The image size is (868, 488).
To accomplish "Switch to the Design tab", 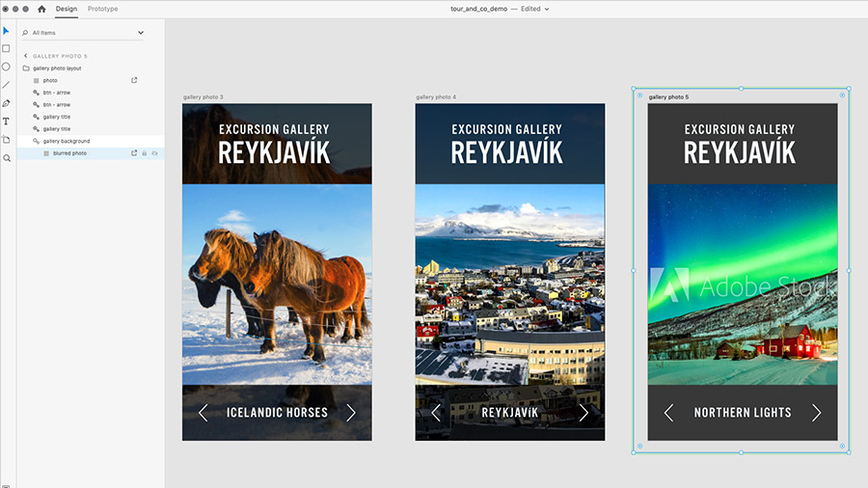I will coord(67,9).
